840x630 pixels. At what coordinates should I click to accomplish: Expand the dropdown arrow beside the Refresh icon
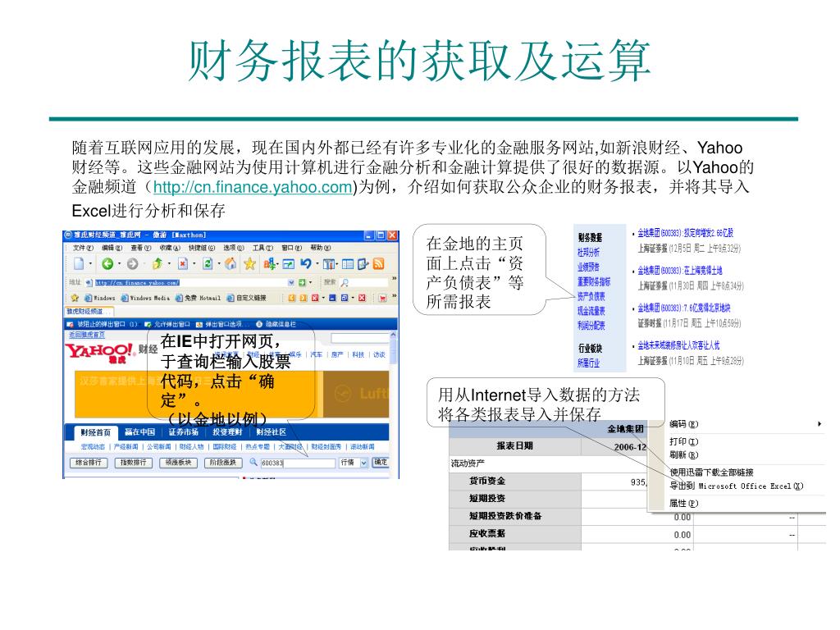tap(218, 263)
